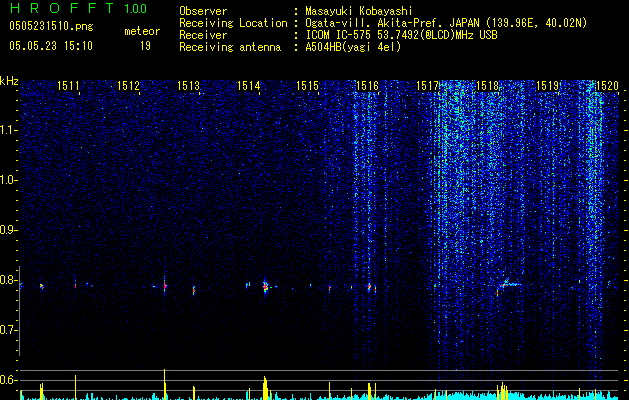This screenshot has height=400, width=629.
Task: Click the 1513 time axis marker
Action: [188, 86]
